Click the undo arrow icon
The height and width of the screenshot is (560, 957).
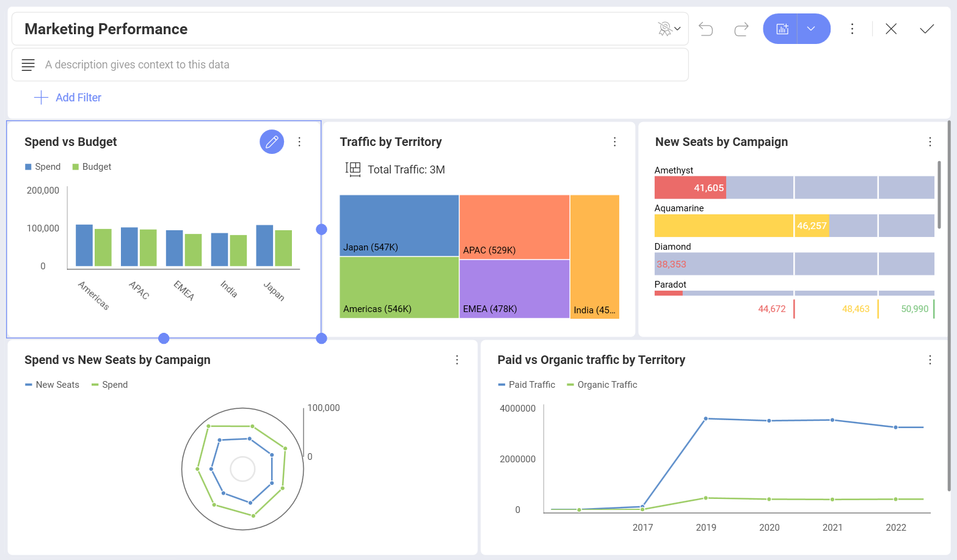click(706, 29)
